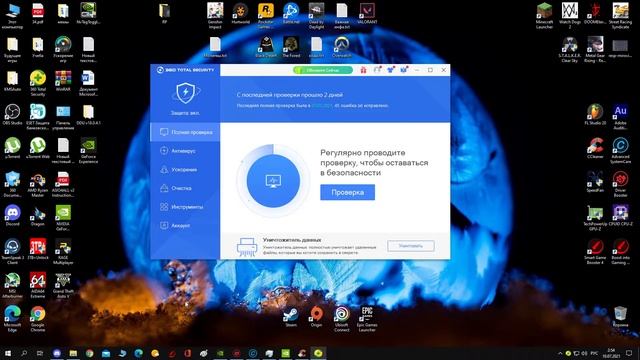Open Driver Booster desktop shortcut
640x360 pixels.
(x=620, y=184)
